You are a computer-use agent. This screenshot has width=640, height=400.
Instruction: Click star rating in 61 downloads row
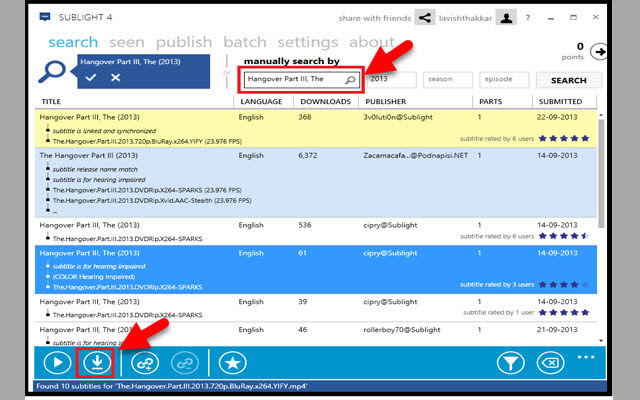(x=564, y=284)
